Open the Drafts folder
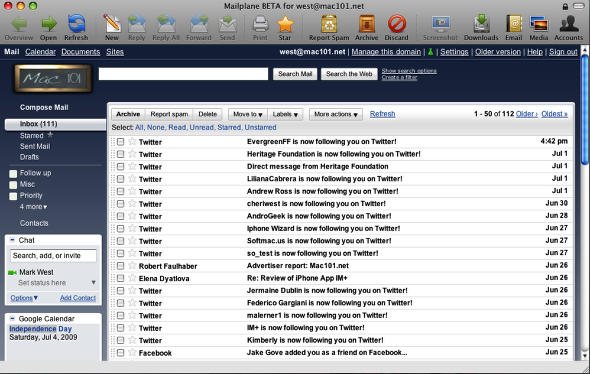Viewport: 590px width, 374px height. point(29,157)
